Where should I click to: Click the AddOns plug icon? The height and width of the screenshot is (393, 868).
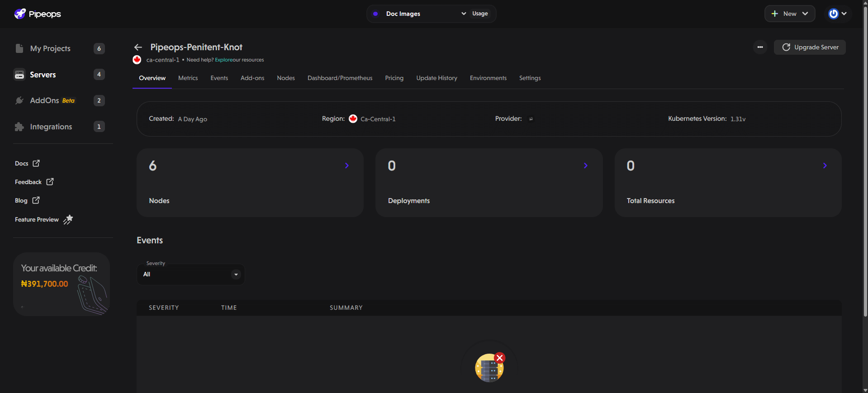pyautogui.click(x=19, y=100)
